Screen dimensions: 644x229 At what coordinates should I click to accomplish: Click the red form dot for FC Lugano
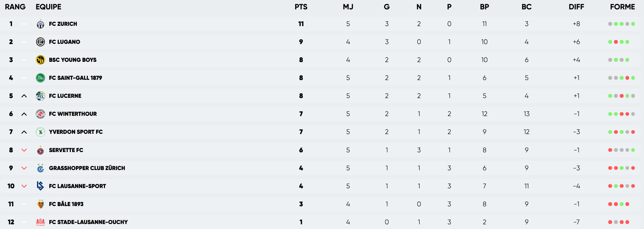616,42
